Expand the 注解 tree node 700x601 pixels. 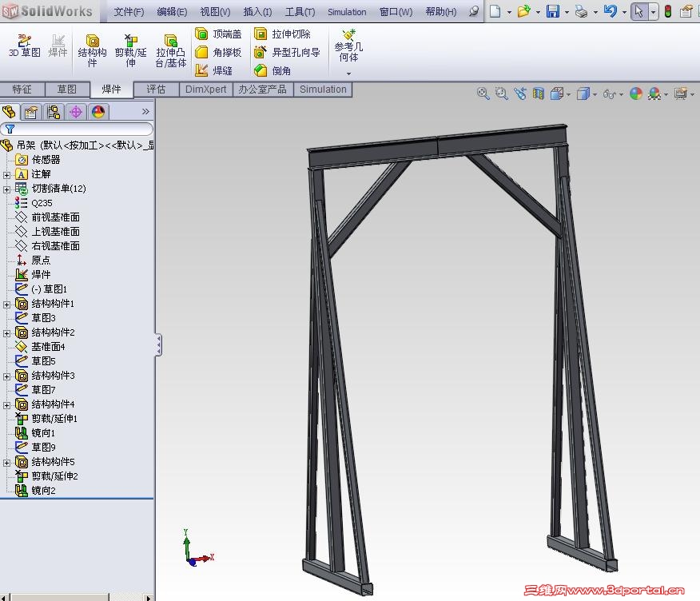tap(6, 175)
